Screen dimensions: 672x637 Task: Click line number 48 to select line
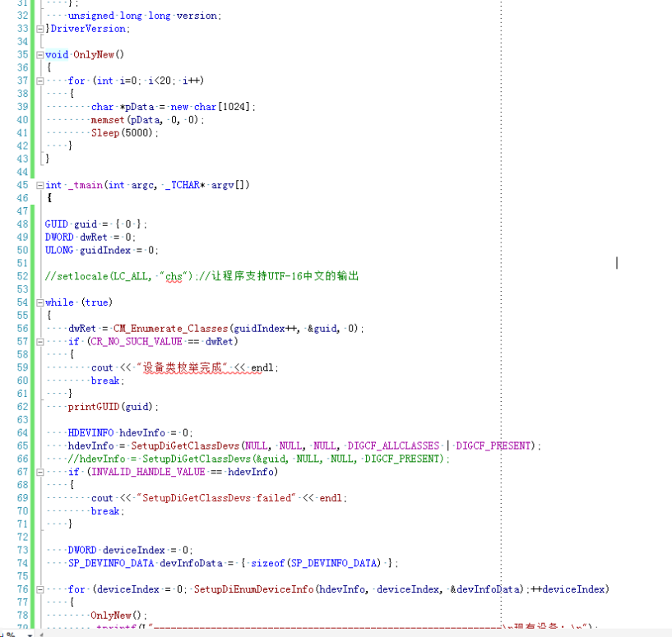click(x=22, y=224)
